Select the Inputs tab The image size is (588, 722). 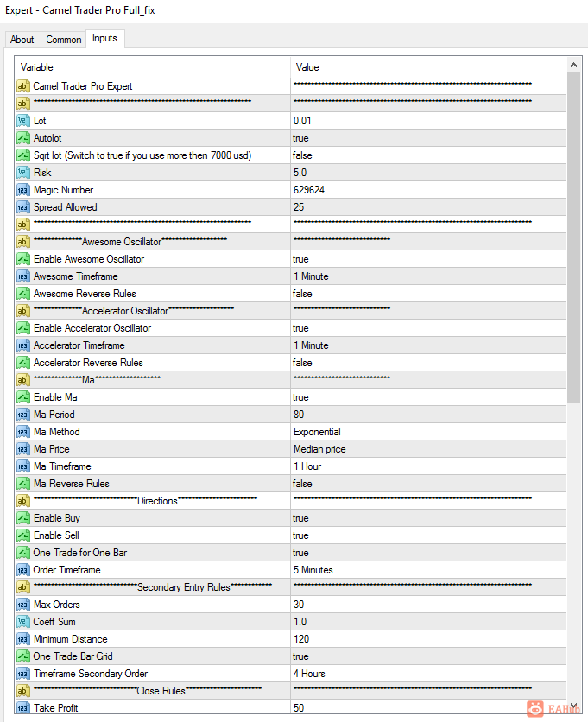(x=105, y=38)
